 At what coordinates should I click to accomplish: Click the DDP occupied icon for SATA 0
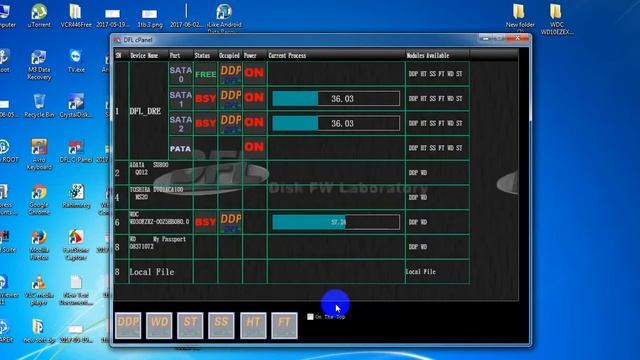[231, 74]
